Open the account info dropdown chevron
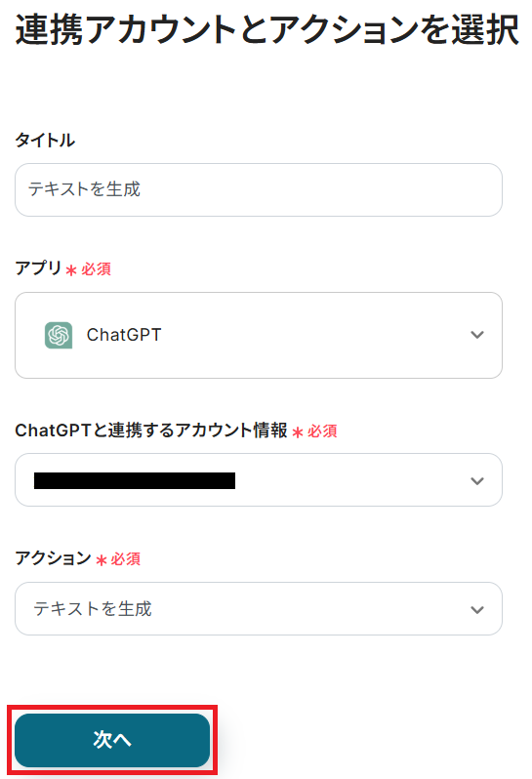This screenshot has height=779, width=532. point(477,481)
